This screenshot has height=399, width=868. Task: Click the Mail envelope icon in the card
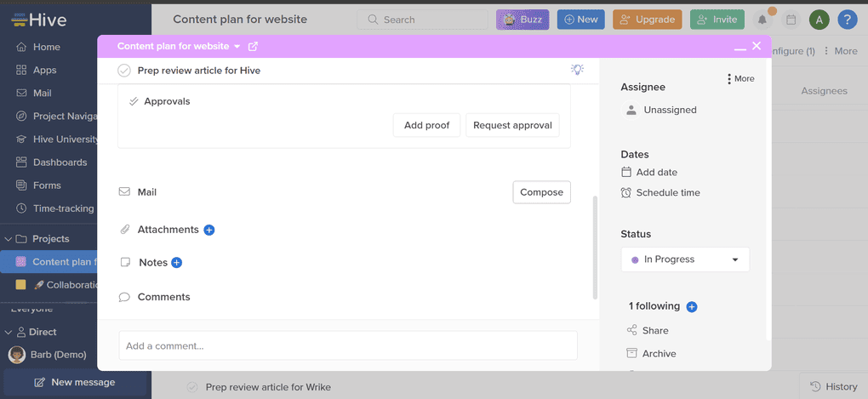124,192
